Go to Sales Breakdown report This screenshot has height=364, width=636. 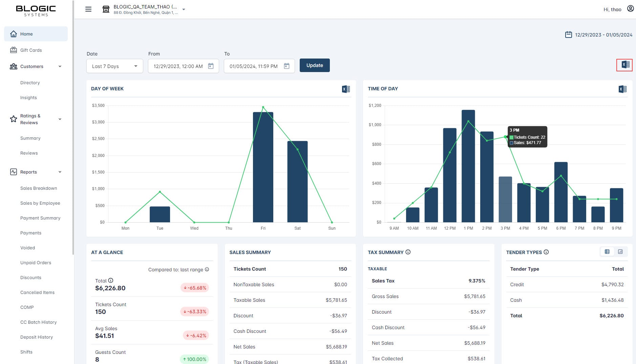[39, 188]
